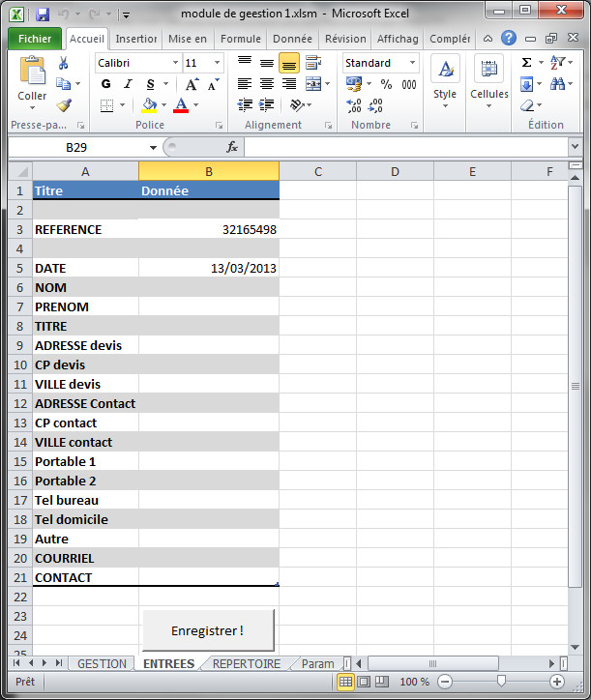This screenshot has height=700, width=591.
Task: Click the zoom slider handle
Action: click(x=500, y=682)
